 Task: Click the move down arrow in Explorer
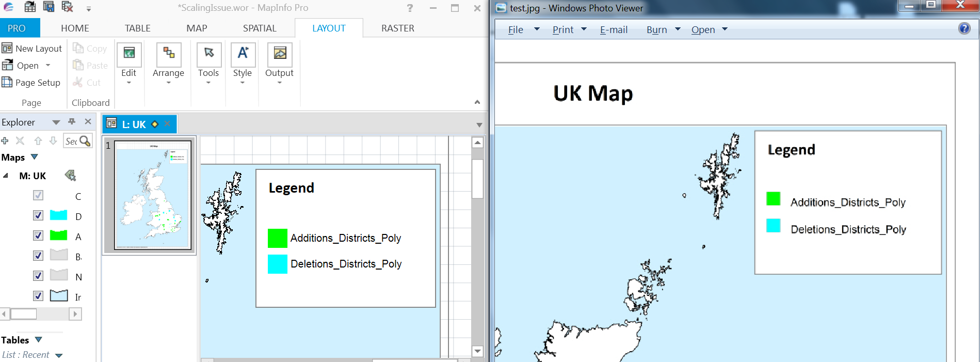[53, 140]
